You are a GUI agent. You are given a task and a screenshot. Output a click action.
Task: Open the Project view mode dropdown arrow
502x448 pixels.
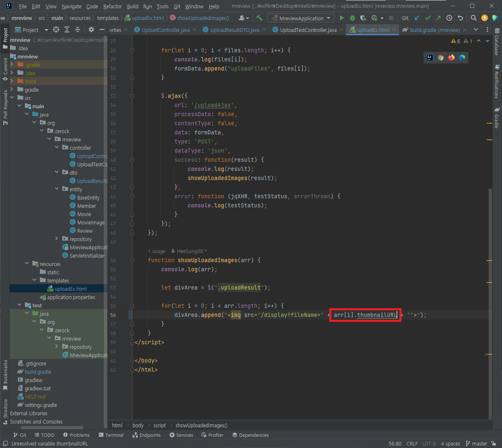[46, 30]
